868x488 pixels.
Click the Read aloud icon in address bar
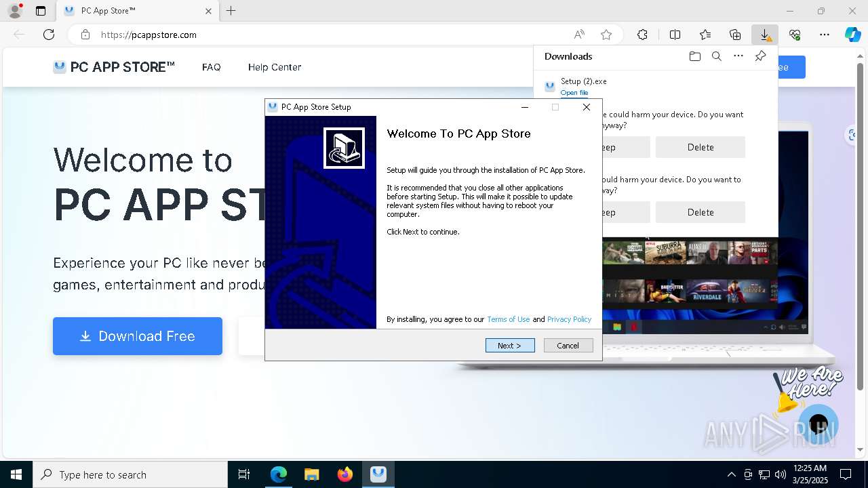click(579, 35)
